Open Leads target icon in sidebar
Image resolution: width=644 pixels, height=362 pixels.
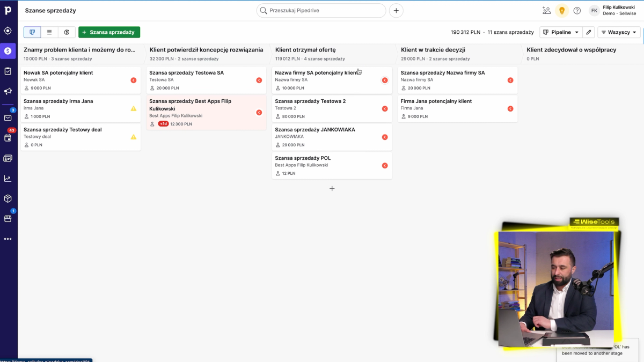coord(8,31)
